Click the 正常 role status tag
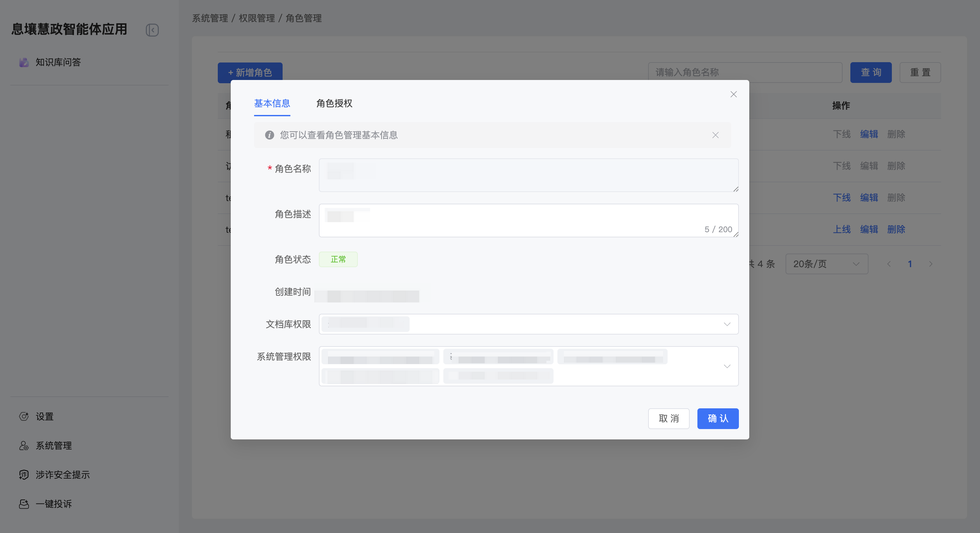This screenshot has height=533, width=980. (338, 259)
